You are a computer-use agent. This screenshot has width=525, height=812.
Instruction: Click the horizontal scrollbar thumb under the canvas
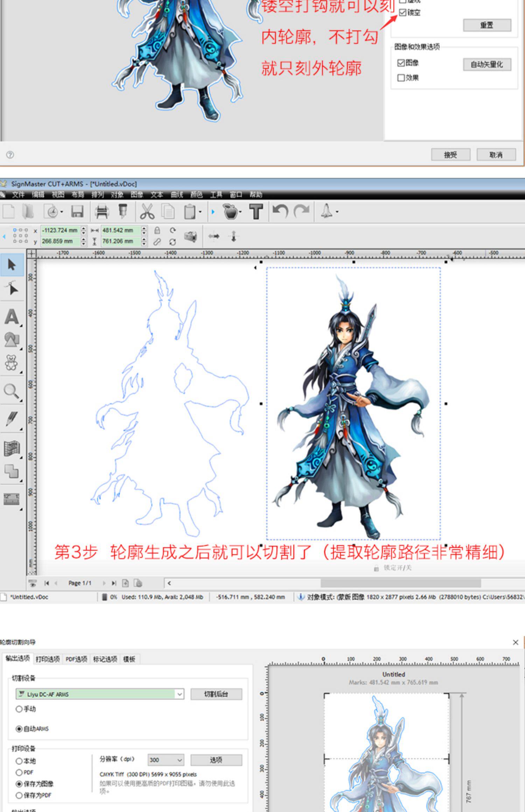click(x=401, y=583)
